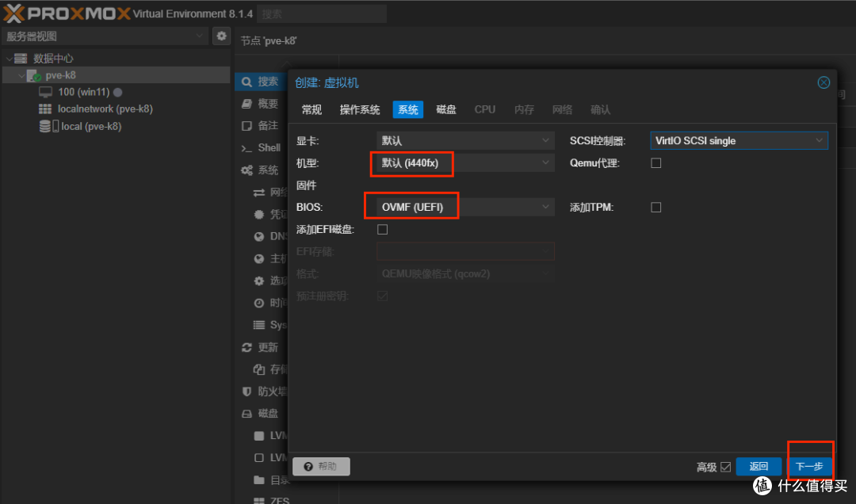The height and width of the screenshot is (504, 856).
Task: Toggle the 预注册密钥 checkbox
Action: 382,296
